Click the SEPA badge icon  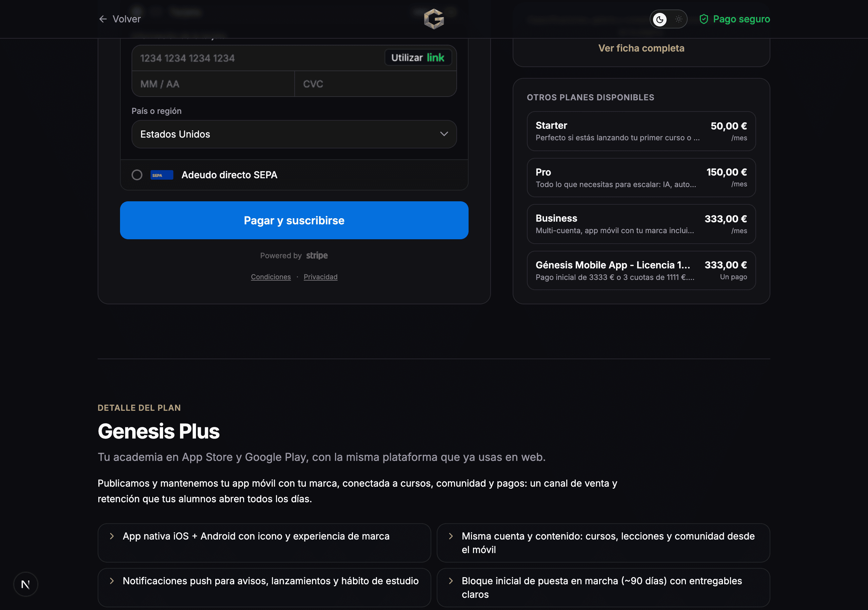pos(161,175)
